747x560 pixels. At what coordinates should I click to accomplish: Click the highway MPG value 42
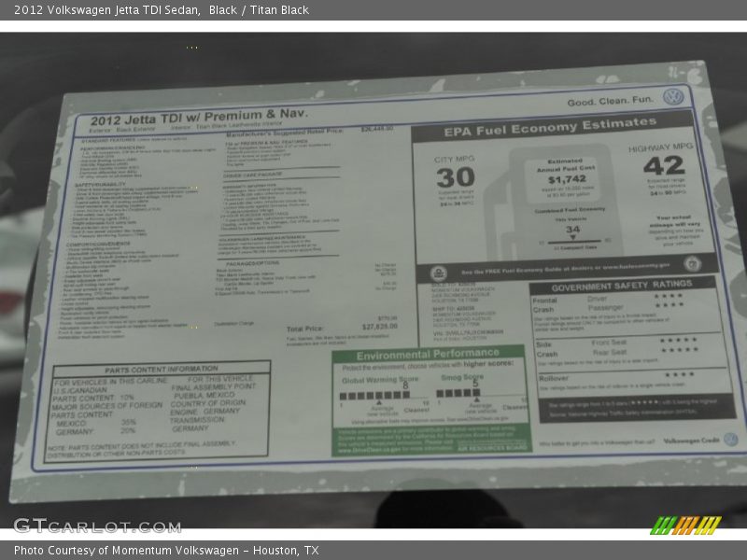pyautogui.click(x=664, y=166)
